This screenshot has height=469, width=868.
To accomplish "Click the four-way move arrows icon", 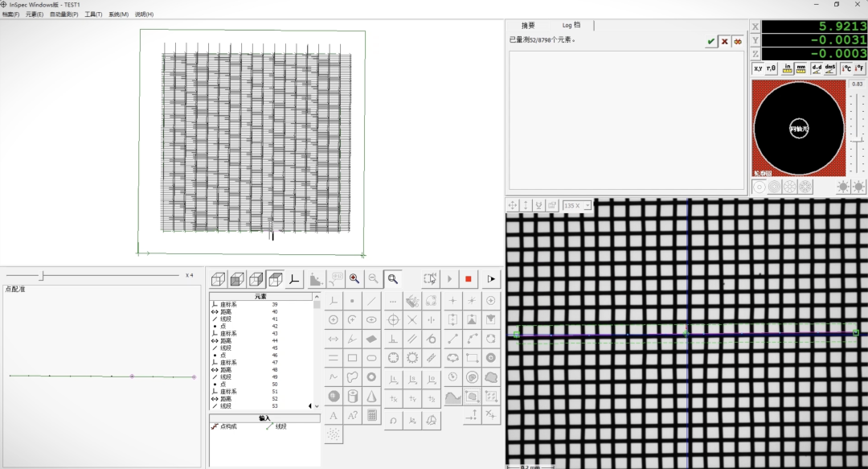I will (513, 206).
